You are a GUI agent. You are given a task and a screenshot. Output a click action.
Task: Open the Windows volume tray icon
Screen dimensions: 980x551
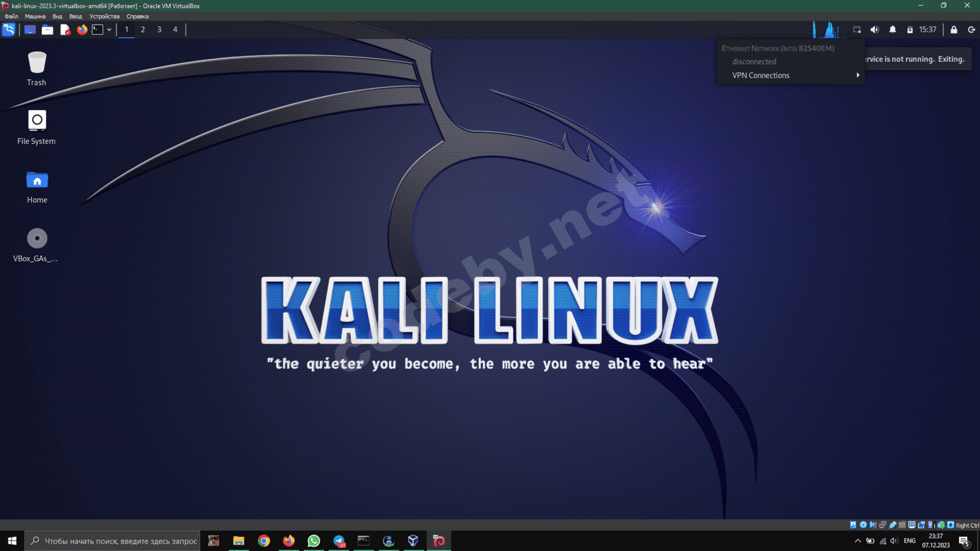(894, 541)
